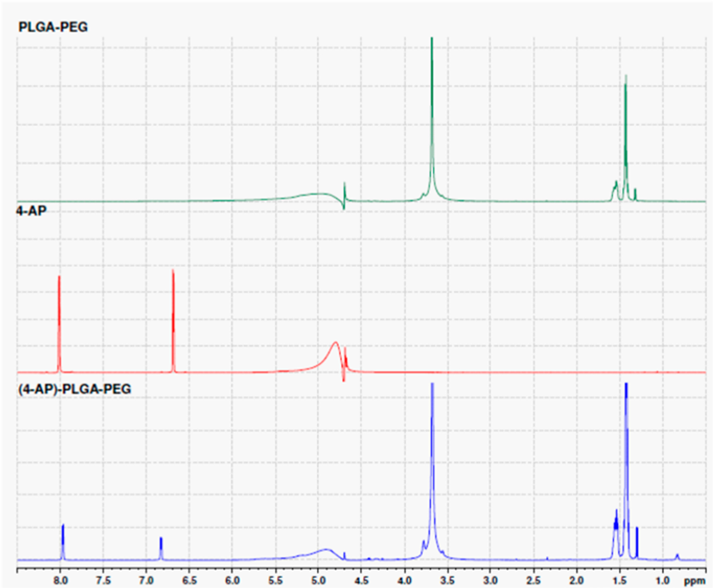The height and width of the screenshot is (588, 713).
Task: Click the 2.5 axis tick label
Action: point(534,580)
